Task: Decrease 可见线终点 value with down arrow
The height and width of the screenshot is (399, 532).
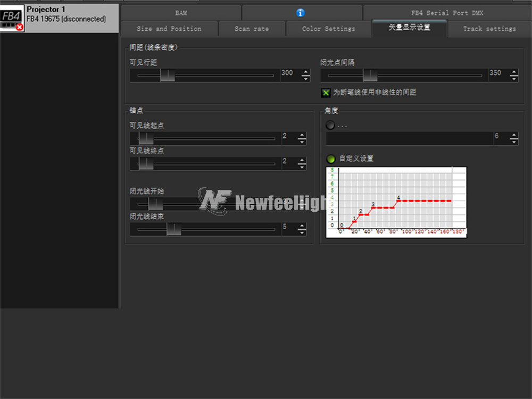Action: (x=302, y=166)
